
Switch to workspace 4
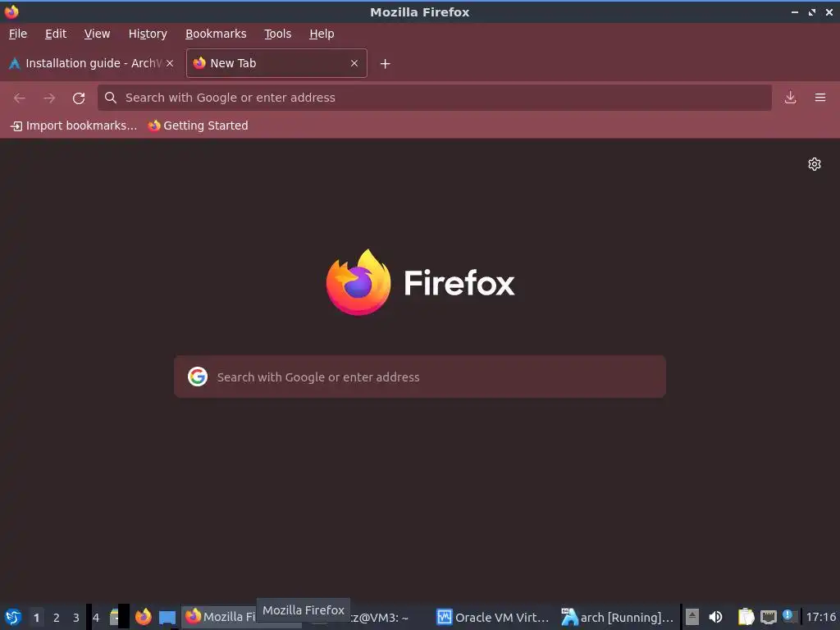click(x=96, y=618)
